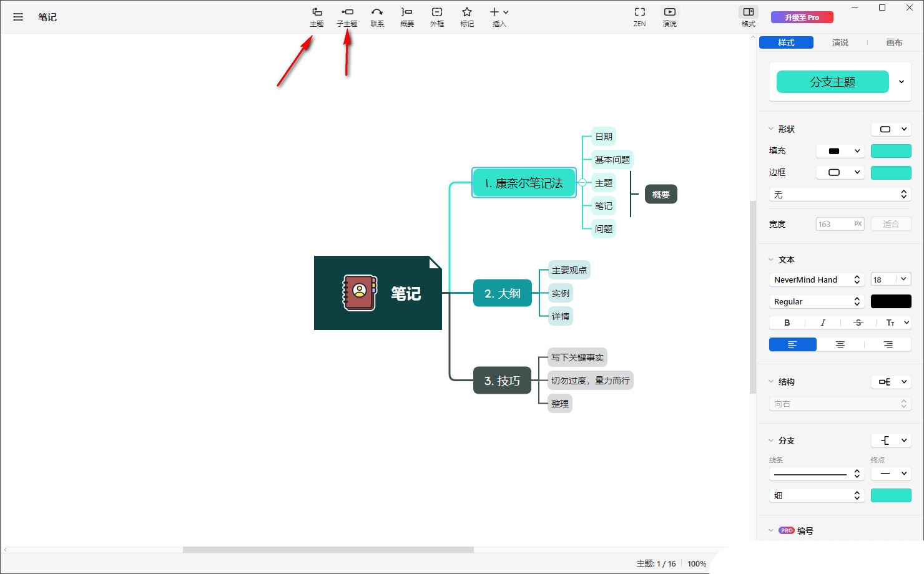Toggle strikethrough text formatting
The height and width of the screenshot is (574, 924).
click(x=858, y=323)
